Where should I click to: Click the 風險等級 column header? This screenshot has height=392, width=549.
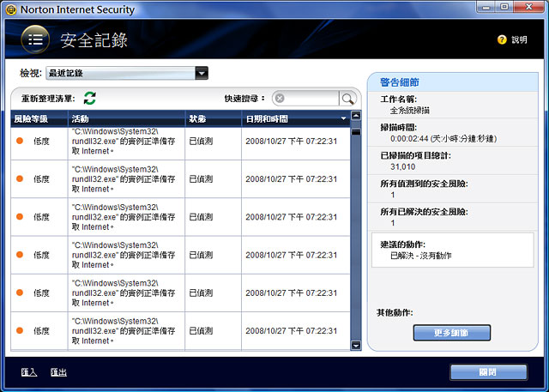[x=39, y=119]
